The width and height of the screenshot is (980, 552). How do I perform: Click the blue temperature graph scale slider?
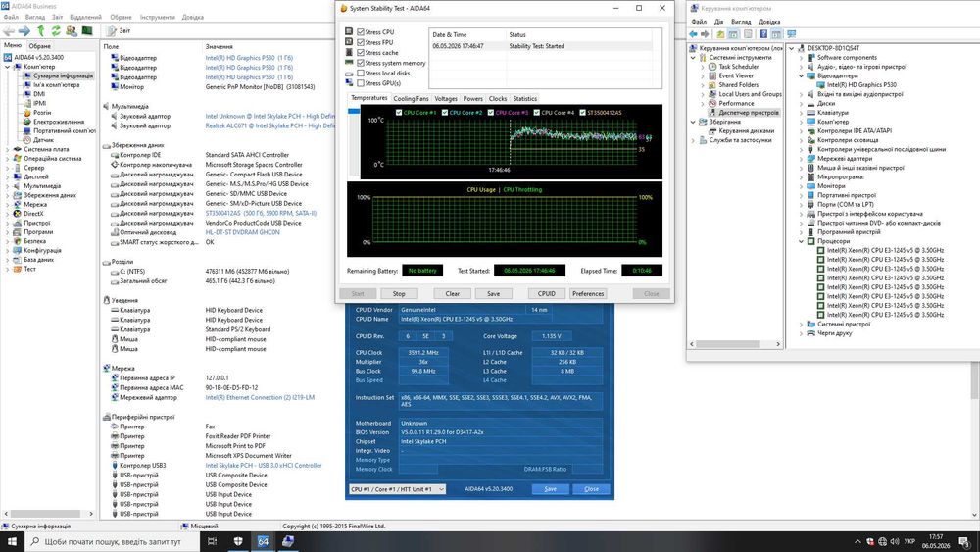(354, 111)
